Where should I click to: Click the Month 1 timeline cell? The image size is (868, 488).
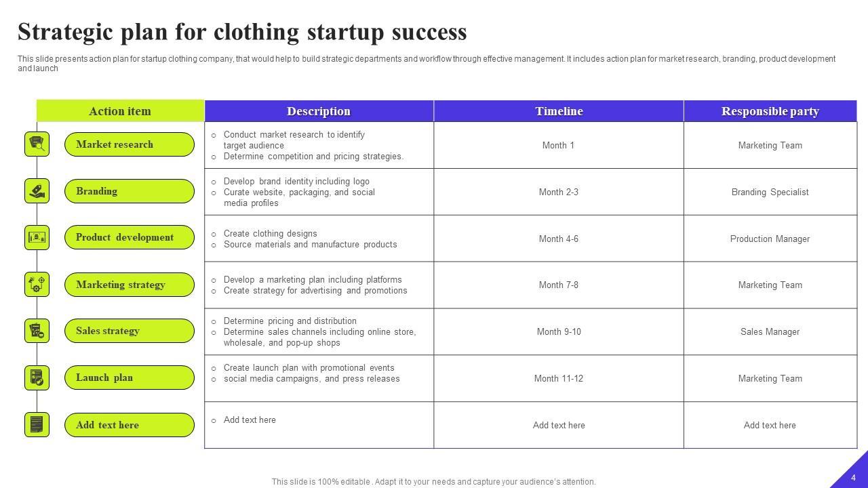click(558, 145)
